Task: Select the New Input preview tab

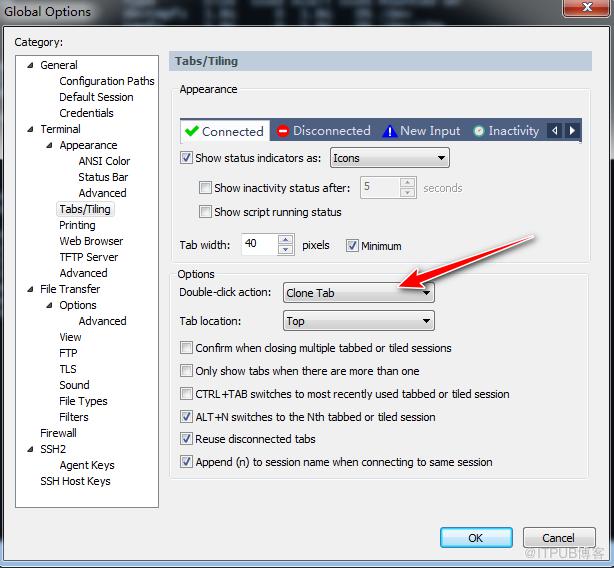Action: [421, 131]
